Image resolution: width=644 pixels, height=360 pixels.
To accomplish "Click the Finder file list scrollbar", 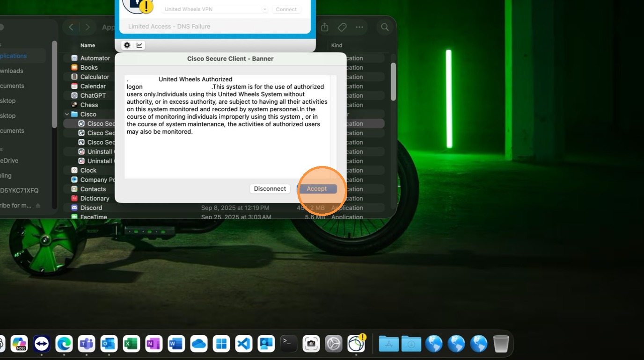I will [393, 82].
